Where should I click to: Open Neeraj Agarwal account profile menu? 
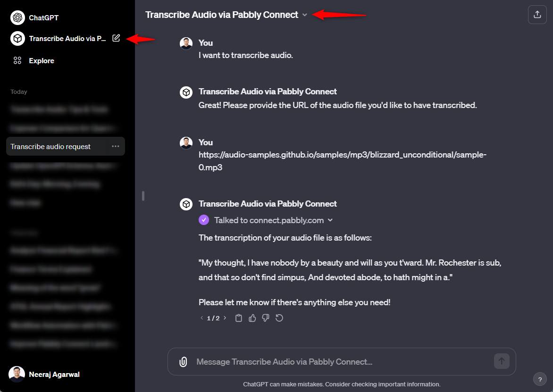44,375
